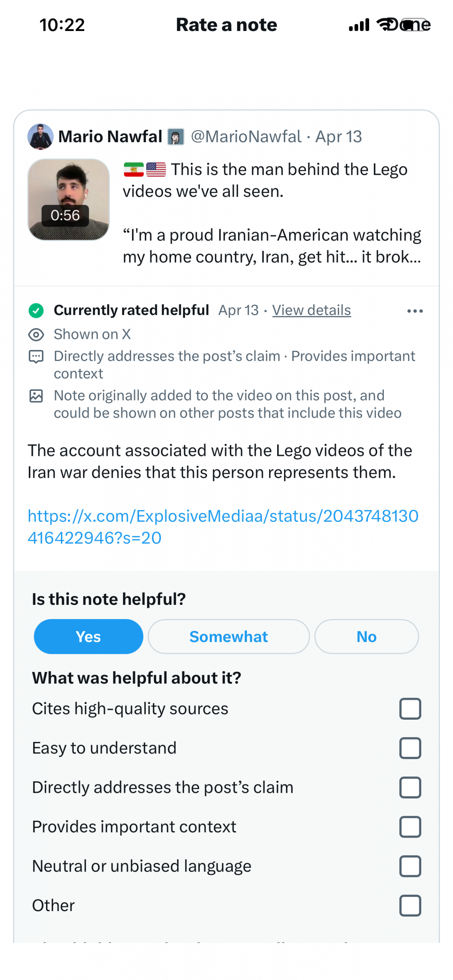Click the eye icon beside Shown on X
This screenshot has height=980, width=453.
tap(36, 334)
